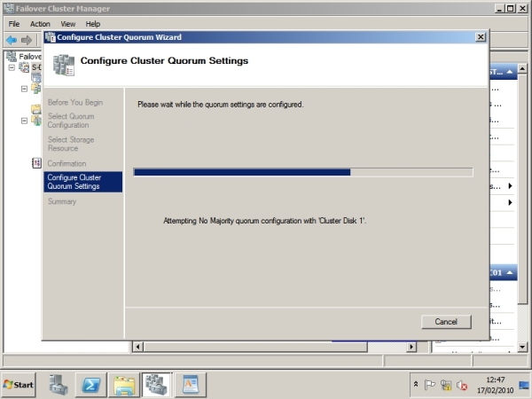Open the View menu
Viewport: 532px width, 399px height.
(x=68, y=24)
